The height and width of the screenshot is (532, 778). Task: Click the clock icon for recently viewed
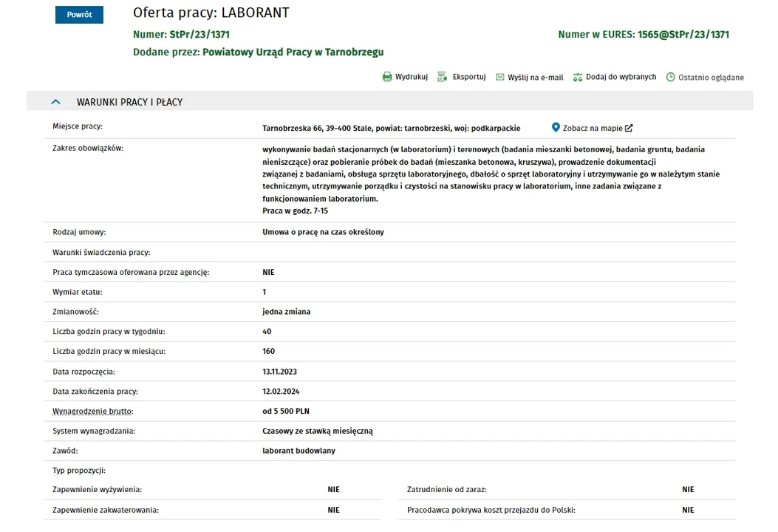[670, 77]
